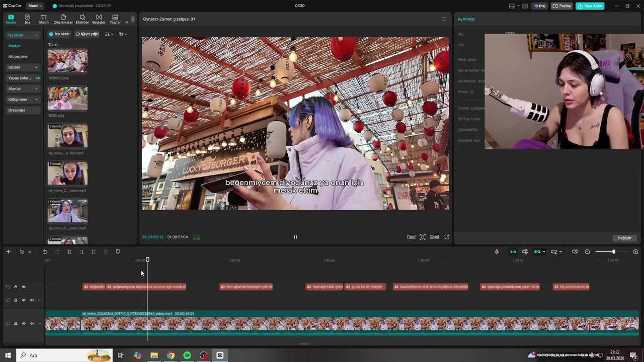This screenshot has width=644, height=362.
Task: Add a marker with the shield icon
Action: click(x=118, y=252)
